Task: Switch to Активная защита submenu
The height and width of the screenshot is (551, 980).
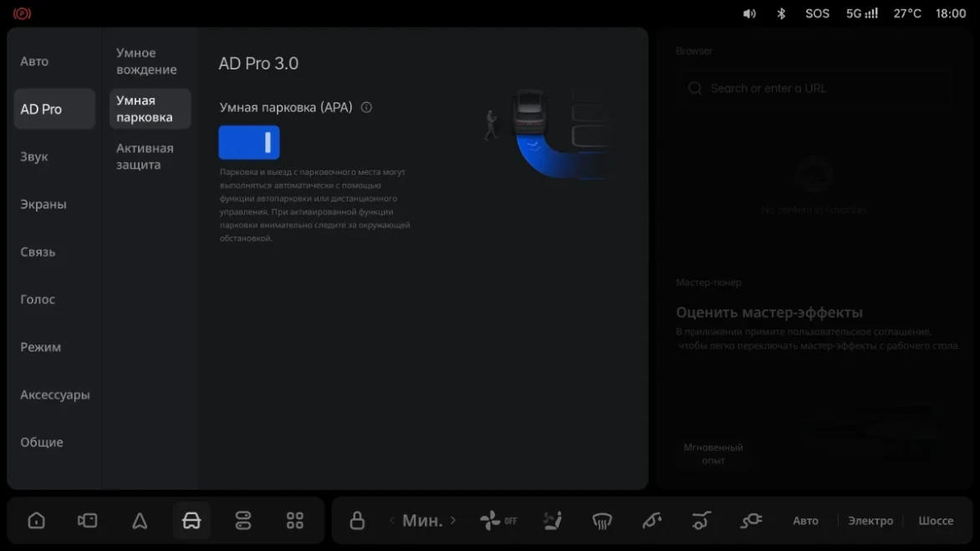Action: pyautogui.click(x=150, y=156)
